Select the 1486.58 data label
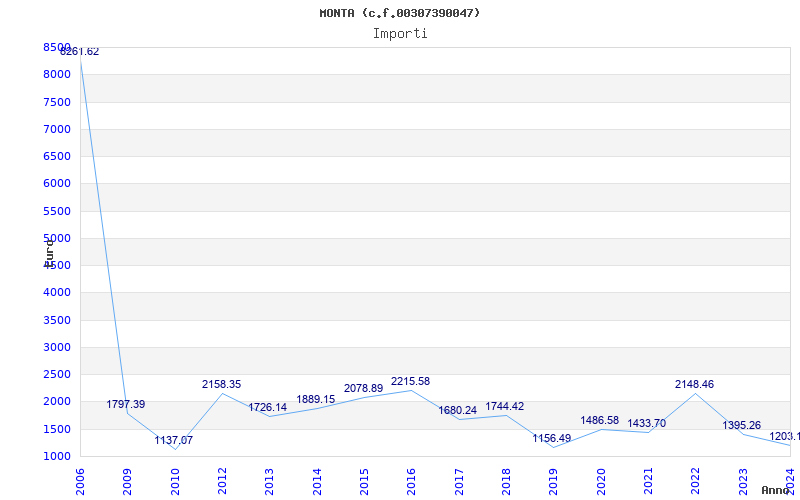Image resolution: width=800 pixels, height=500 pixels. coord(600,421)
